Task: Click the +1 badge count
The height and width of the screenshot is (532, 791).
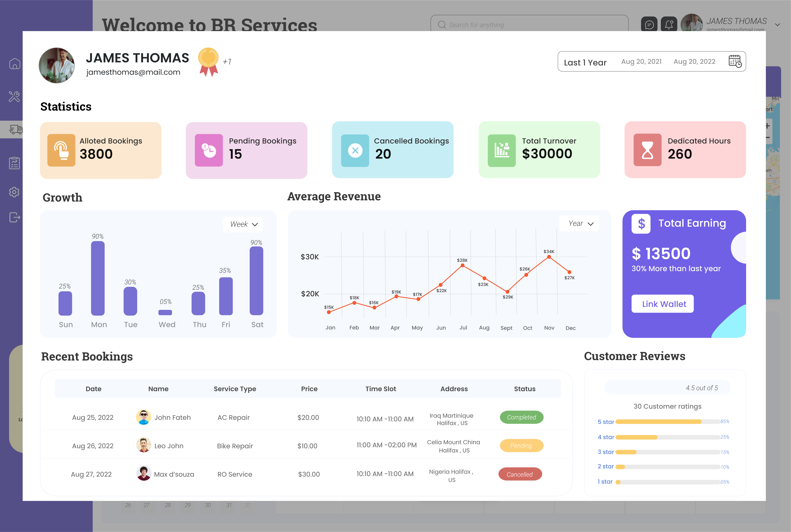Action: click(227, 62)
